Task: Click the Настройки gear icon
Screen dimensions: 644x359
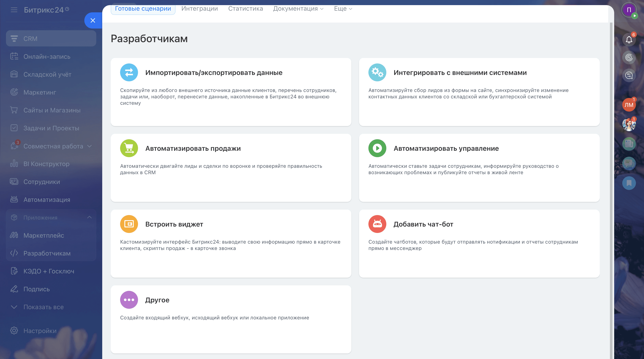Action: [x=14, y=330]
